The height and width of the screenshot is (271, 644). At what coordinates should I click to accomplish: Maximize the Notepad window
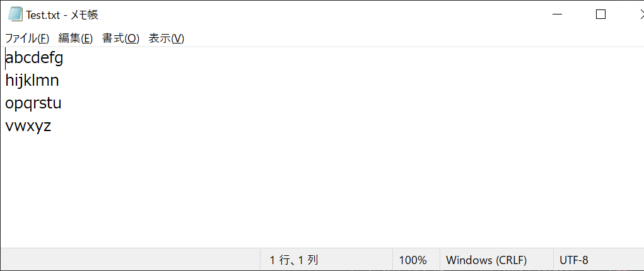click(x=600, y=14)
